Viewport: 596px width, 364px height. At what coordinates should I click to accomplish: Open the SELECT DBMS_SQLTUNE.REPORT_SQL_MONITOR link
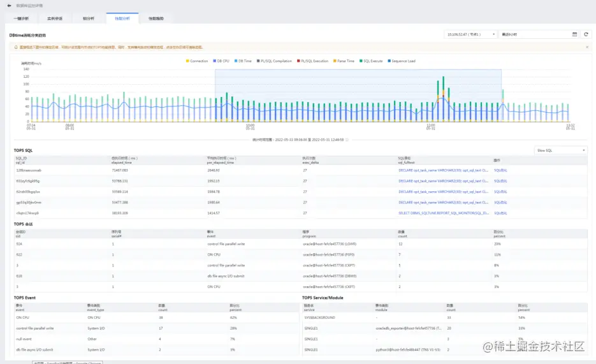pyautogui.click(x=444, y=213)
